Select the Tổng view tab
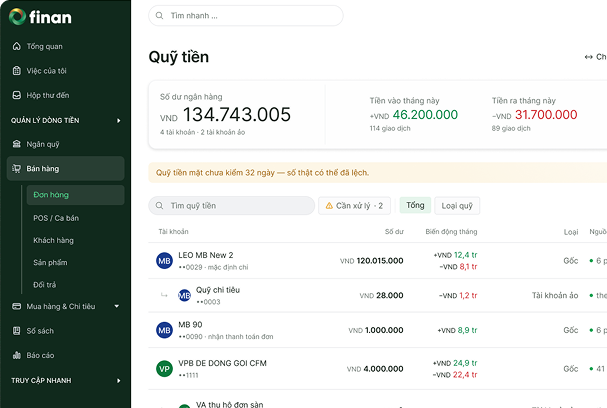607x408 pixels. pos(415,205)
